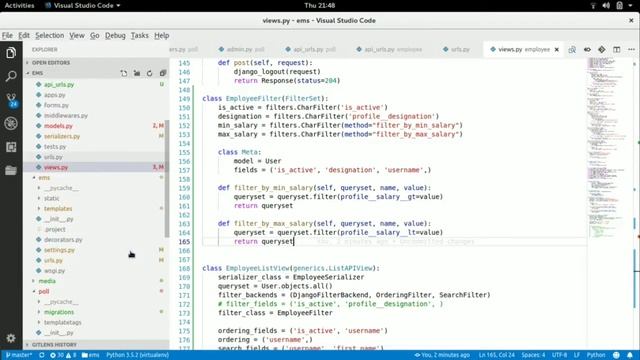Expand the Open Editors section

pos(96,62)
